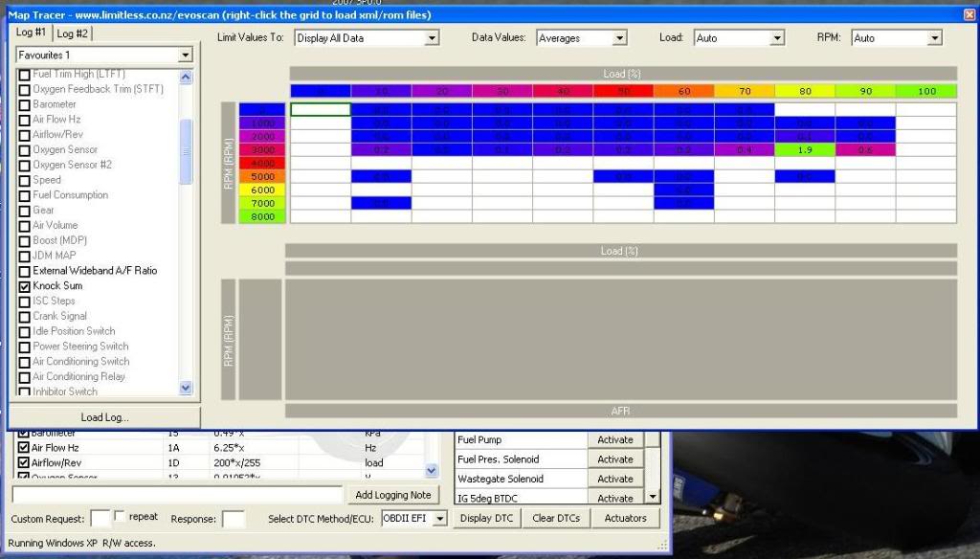Select the 8000 RPM row header

[262, 217]
